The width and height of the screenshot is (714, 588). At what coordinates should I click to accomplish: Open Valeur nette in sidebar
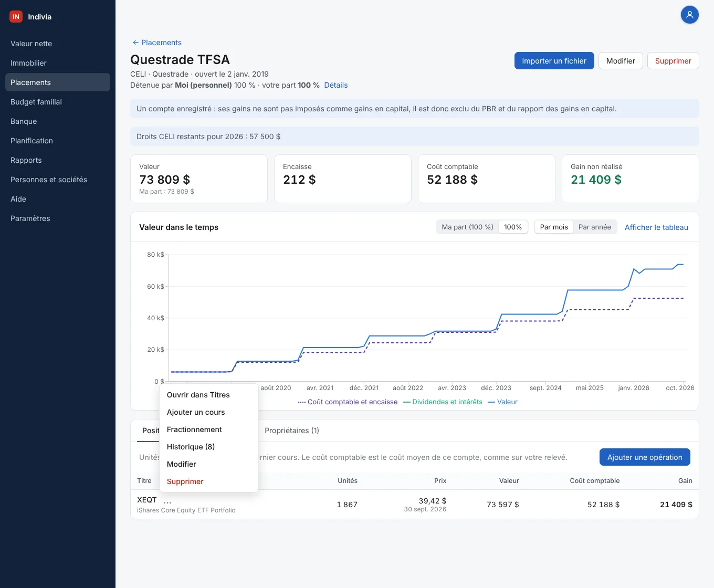click(x=58, y=44)
